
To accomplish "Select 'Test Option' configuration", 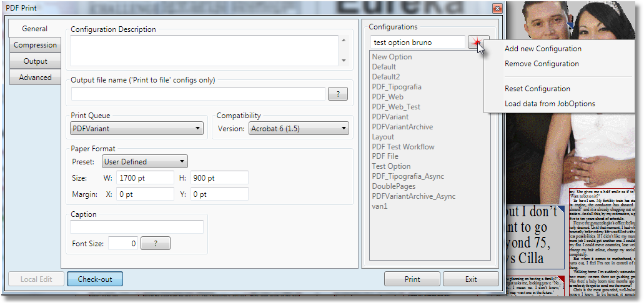I will (391, 166).
